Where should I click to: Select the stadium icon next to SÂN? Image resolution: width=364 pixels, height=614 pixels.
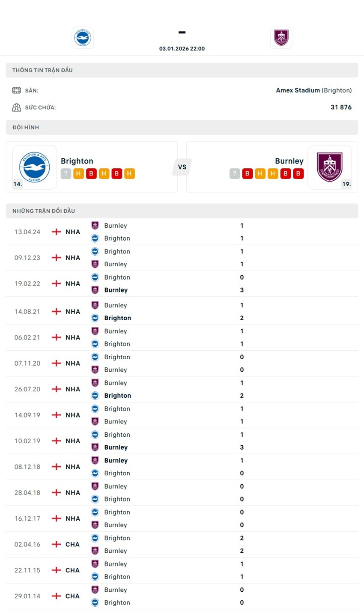pyautogui.click(x=17, y=90)
